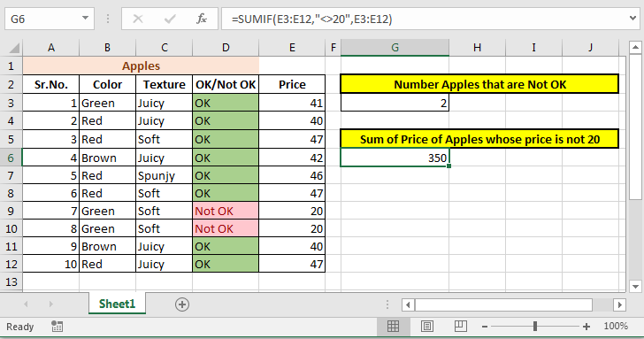Open Insert Function fx dialog
644x339 pixels.
point(202,19)
